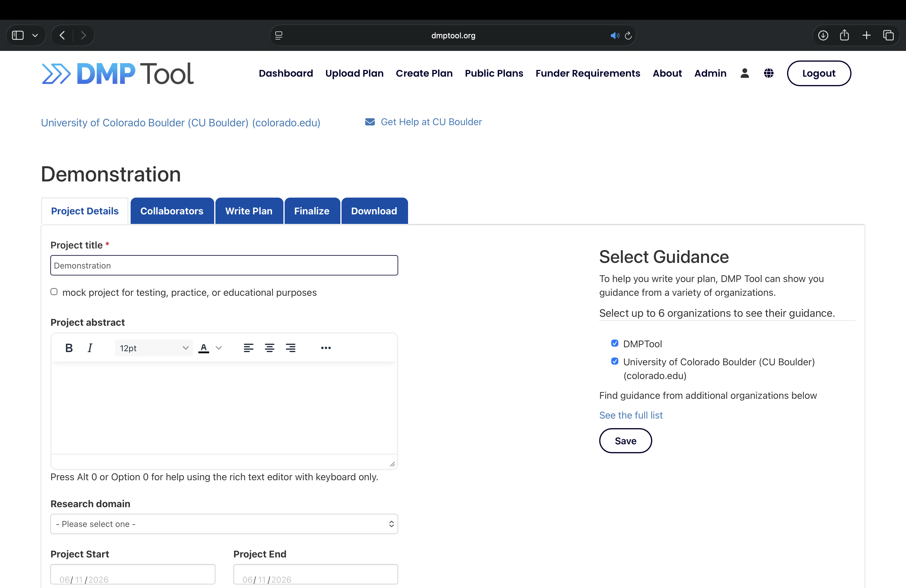Open the Admin menu
This screenshot has height=588, width=906.
coord(710,73)
